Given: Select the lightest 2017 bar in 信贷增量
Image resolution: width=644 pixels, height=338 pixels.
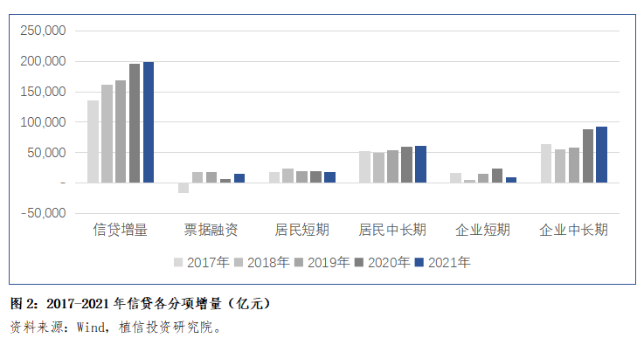Looking at the screenshot, I should [x=93, y=141].
